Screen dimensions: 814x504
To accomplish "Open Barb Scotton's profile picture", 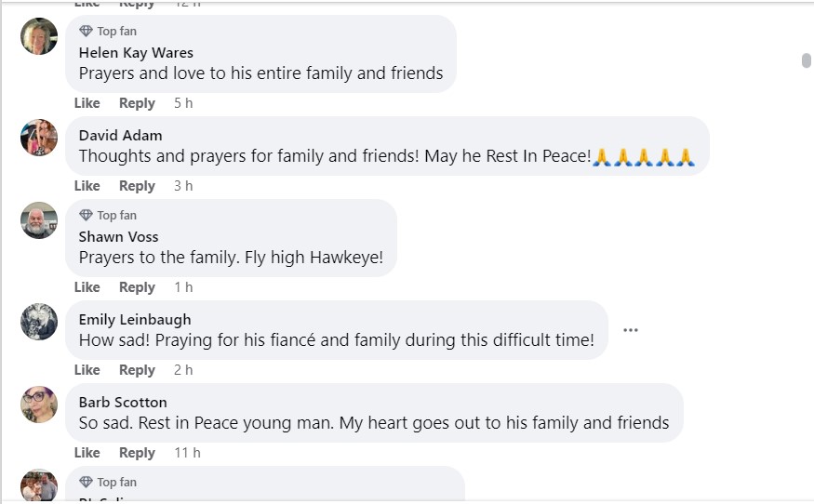I will pyautogui.click(x=39, y=405).
